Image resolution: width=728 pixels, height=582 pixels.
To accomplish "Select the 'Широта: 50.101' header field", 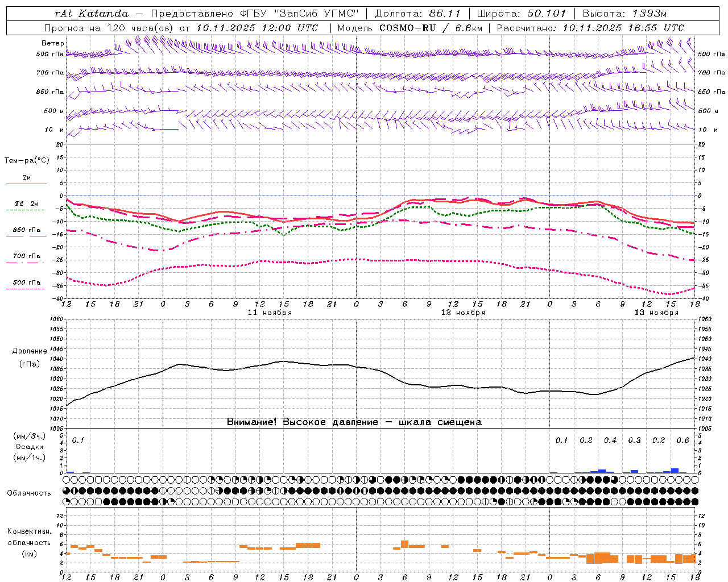I will (522, 14).
